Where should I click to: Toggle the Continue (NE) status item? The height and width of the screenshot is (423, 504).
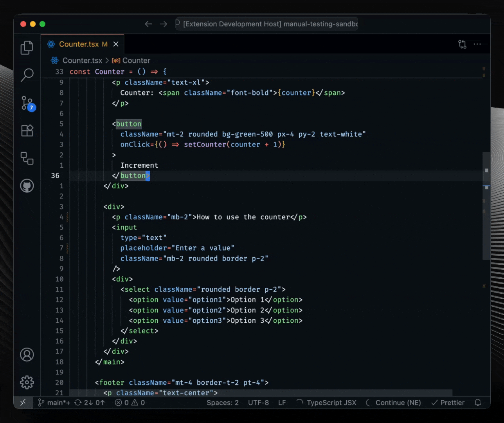[x=394, y=403]
